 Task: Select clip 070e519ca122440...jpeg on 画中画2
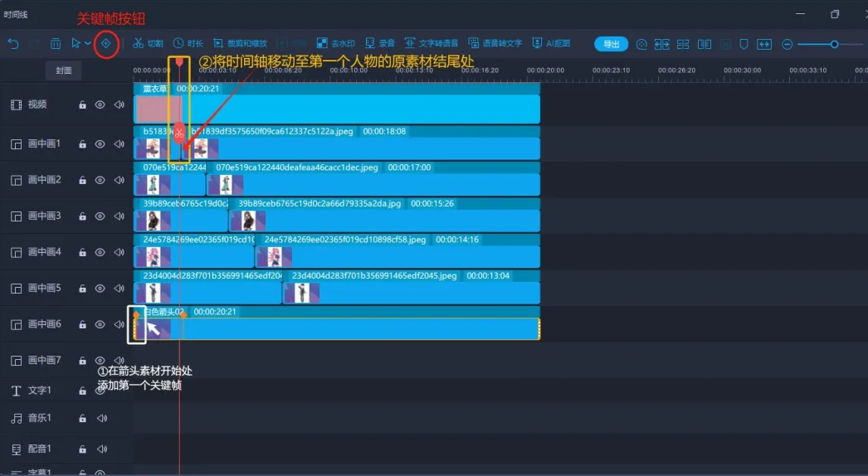(373, 179)
